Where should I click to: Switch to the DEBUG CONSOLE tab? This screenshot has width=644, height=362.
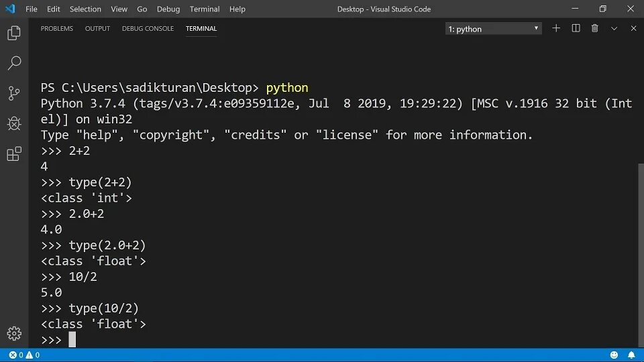point(148,28)
